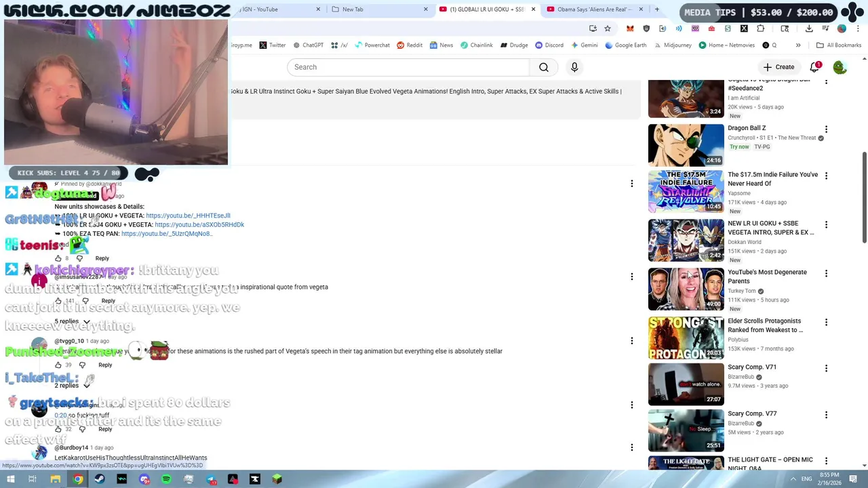
Task: Close the New Tab tab
Action: 426,9
